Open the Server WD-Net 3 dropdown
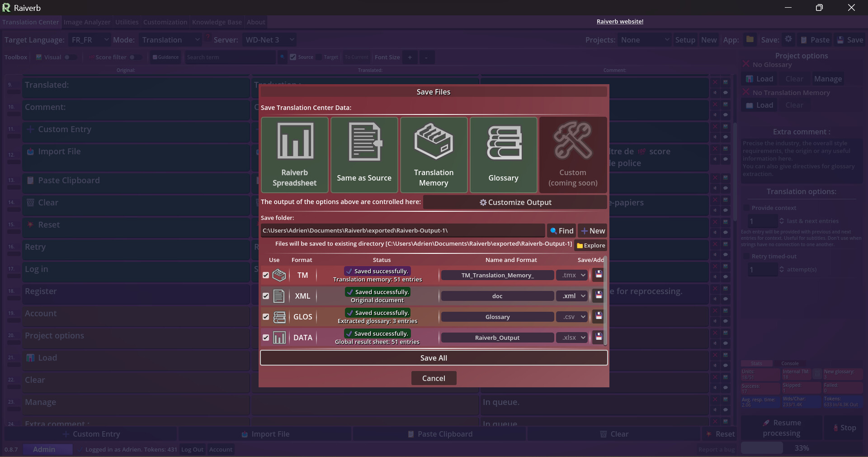Image resolution: width=868 pixels, height=457 pixels. 269,40
